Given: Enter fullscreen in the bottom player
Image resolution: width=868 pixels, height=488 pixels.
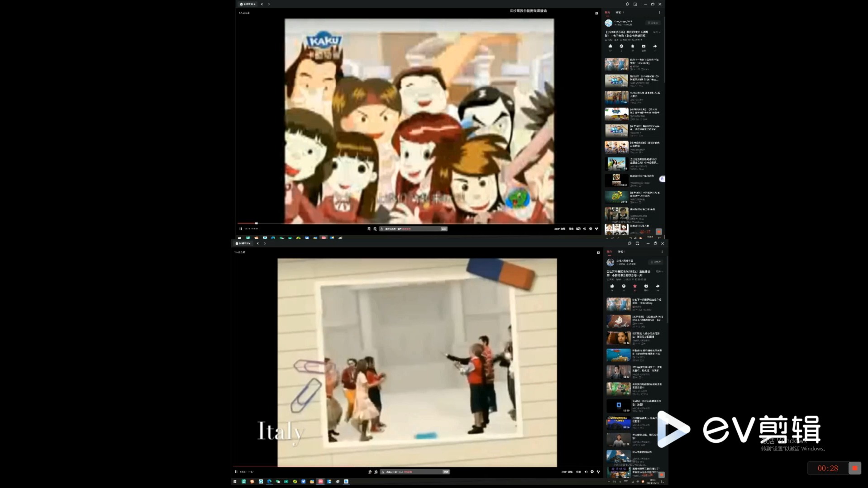Looking at the screenshot, I should [598, 472].
